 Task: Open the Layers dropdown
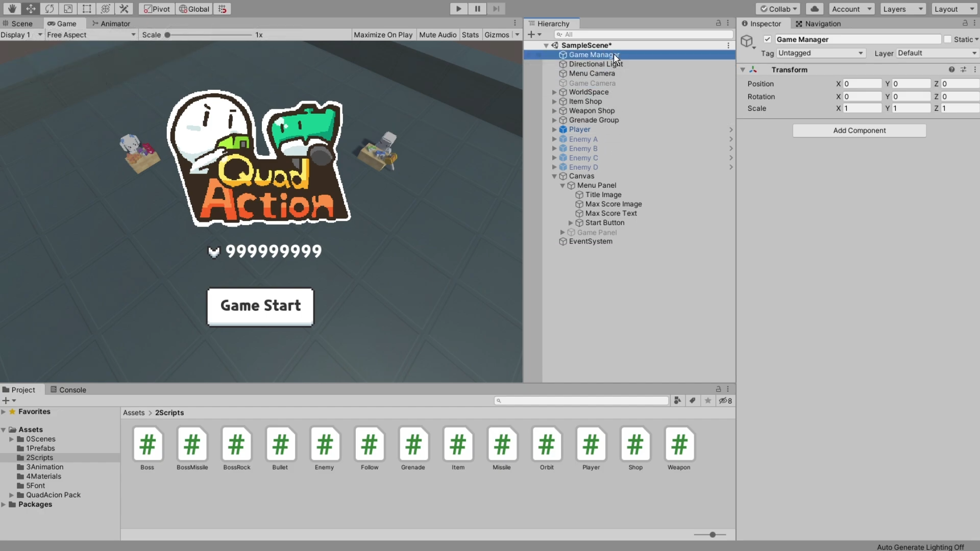click(903, 9)
